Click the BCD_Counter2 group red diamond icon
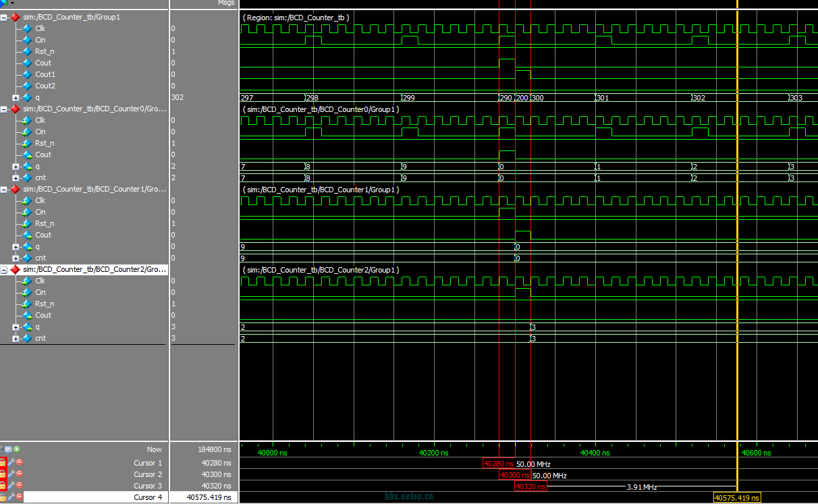Viewport: 818px width, 504px height. pyautogui.click(x=15, y=269)
